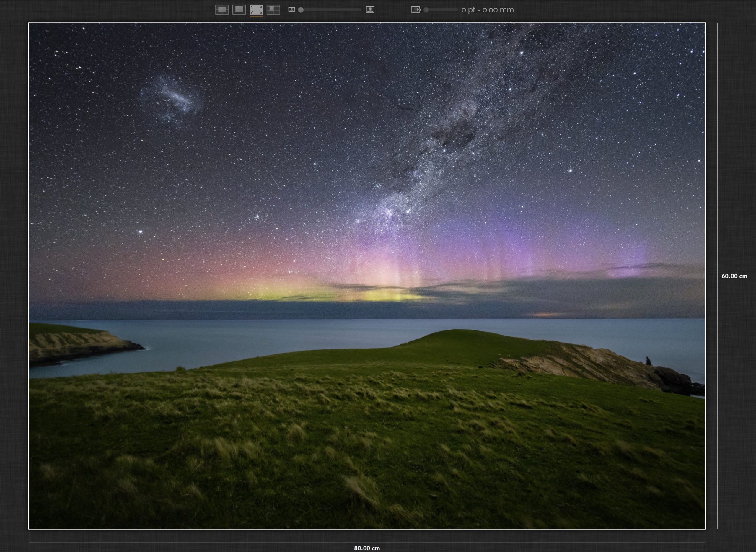Select the centered image layout icon
The image size is (756, 552).
coord(222,10)
